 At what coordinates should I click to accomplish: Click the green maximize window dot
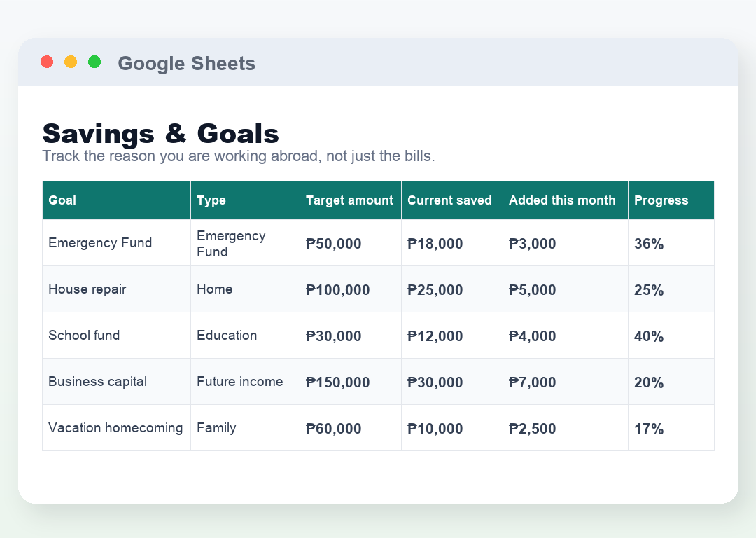click(x=94, y=62)
